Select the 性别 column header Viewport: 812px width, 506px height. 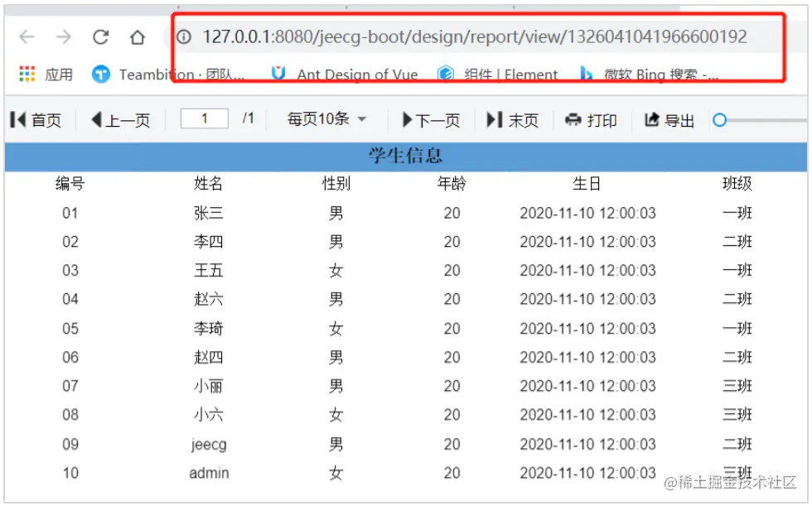tap(336, 183)
